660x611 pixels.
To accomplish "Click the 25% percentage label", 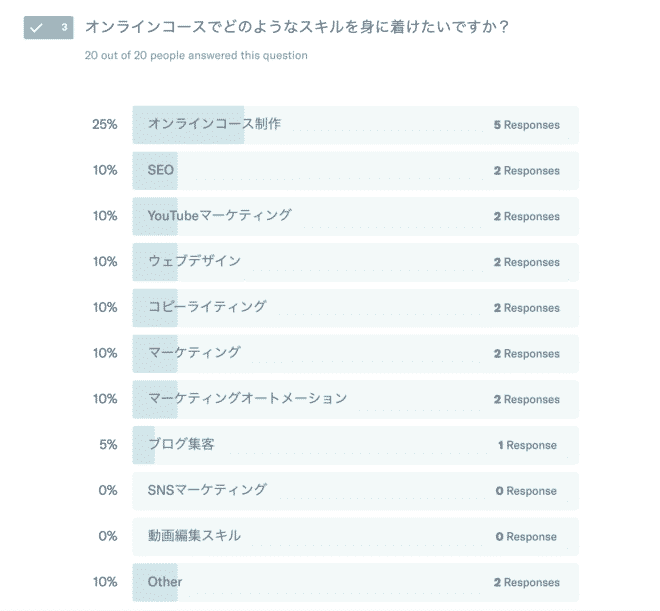I will 105,125.
